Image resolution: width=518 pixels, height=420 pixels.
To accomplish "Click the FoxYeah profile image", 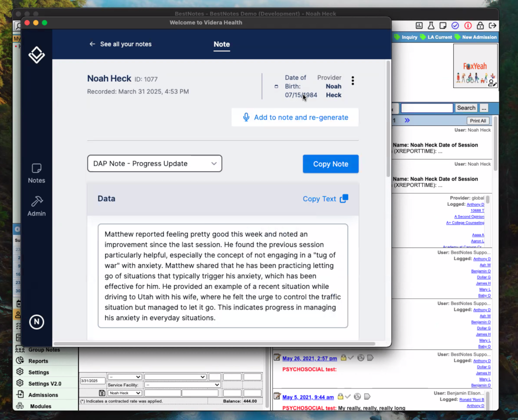I will pyautogui.click(x=475, y=66).
